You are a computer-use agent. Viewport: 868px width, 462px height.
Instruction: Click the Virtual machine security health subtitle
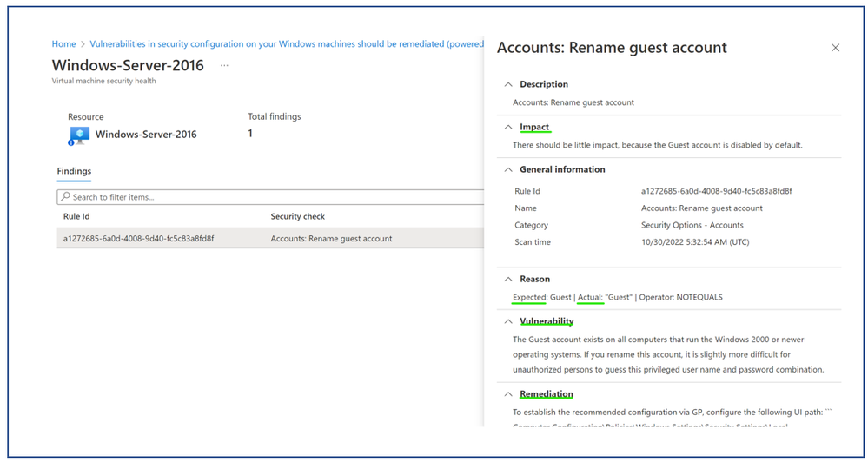coord(104,81)
